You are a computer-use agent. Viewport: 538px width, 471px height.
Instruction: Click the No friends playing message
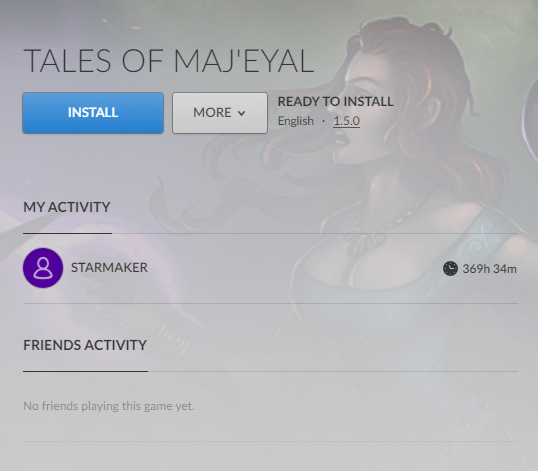[x=109, y=406]
